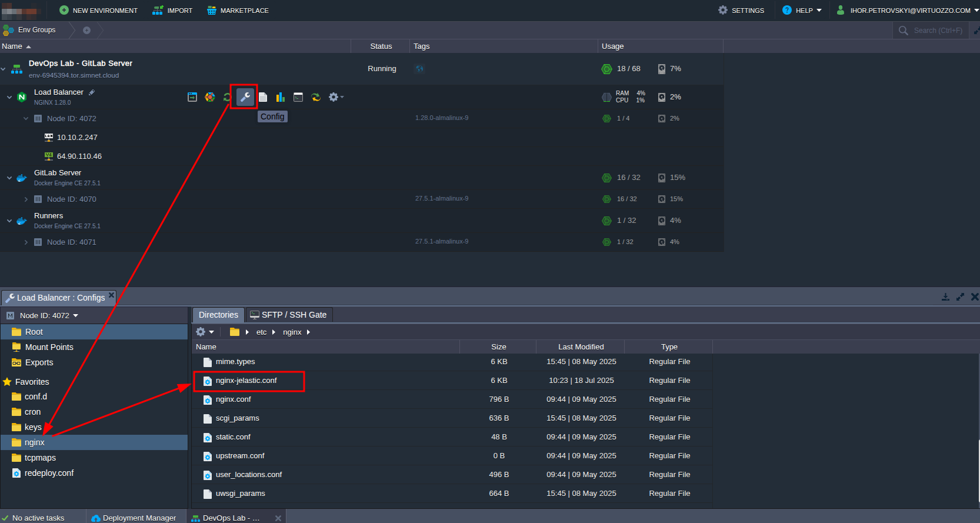
Task: Click etc in path breadcrumb
Action: (x=262, y=332)
